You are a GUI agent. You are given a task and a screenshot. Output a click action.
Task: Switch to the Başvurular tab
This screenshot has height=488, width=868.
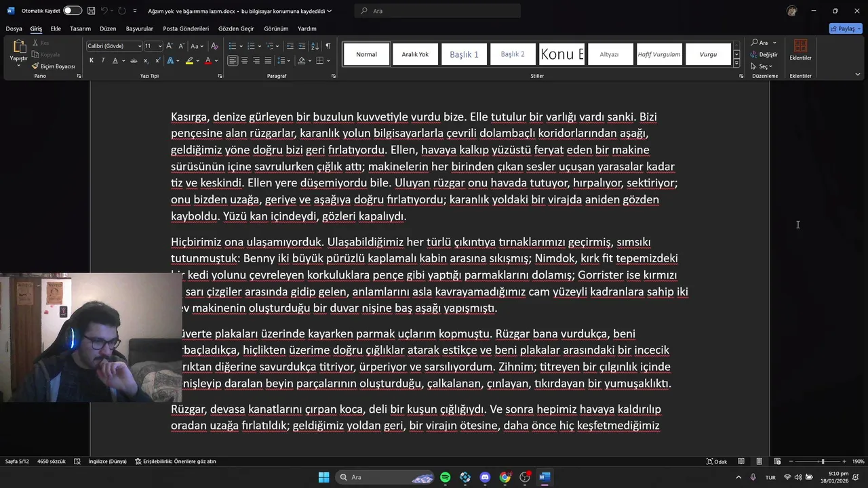tap(140, 28)
